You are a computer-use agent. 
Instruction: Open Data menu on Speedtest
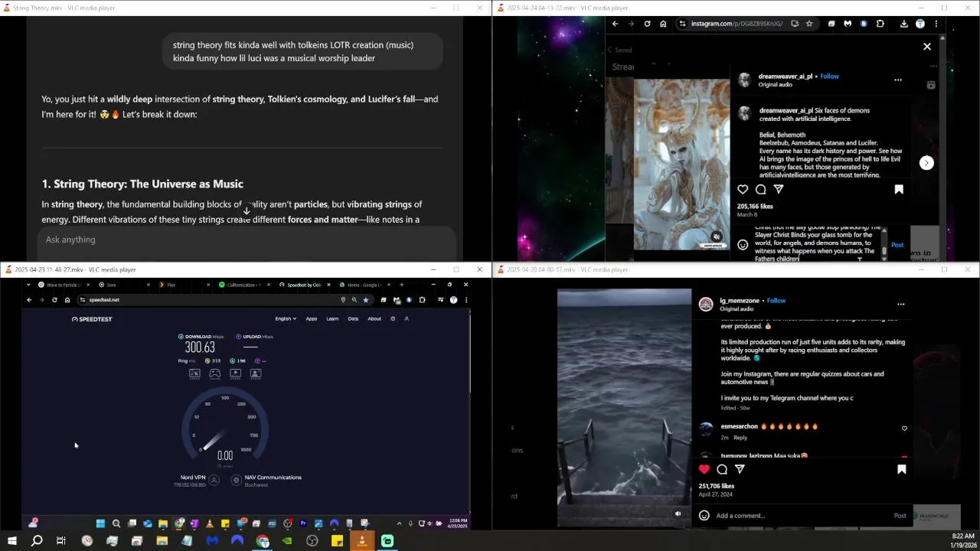353,319
